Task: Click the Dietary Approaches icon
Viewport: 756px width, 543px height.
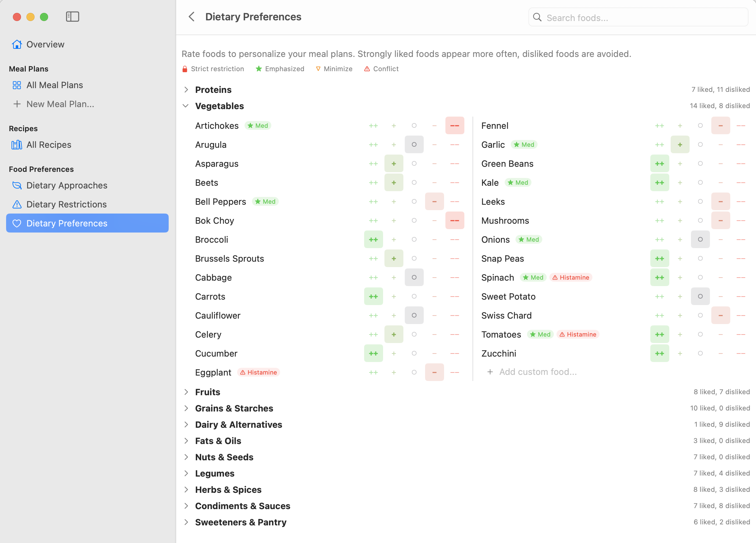Action: [17, 185]
